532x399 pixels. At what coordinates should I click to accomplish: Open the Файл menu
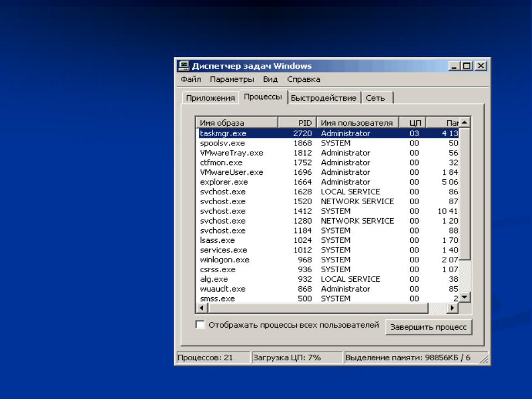point(190,79)
